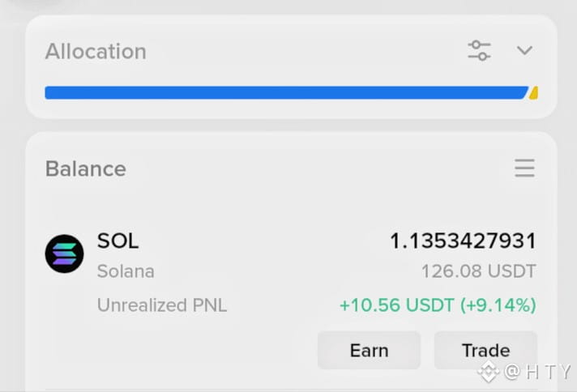Viewport: 577px width, 392px height.
Task: Tap the +9.14% percentage gain
Action: (x=498, y=305)
